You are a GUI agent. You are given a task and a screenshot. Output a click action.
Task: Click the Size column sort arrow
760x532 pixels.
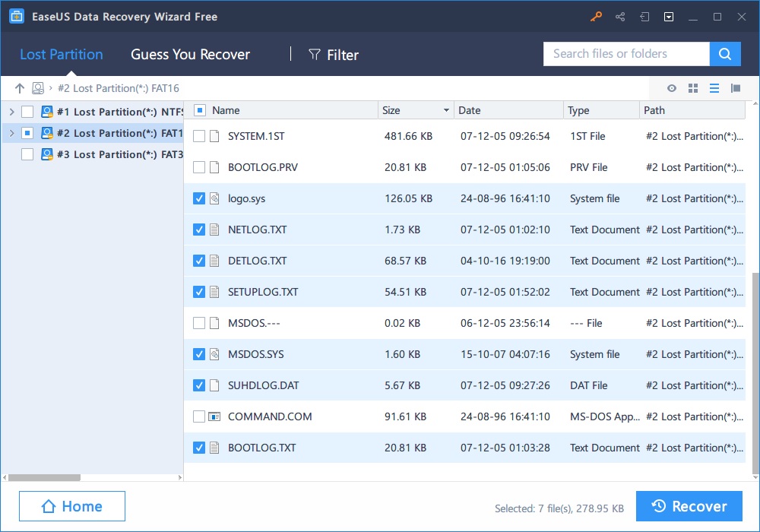446,110
